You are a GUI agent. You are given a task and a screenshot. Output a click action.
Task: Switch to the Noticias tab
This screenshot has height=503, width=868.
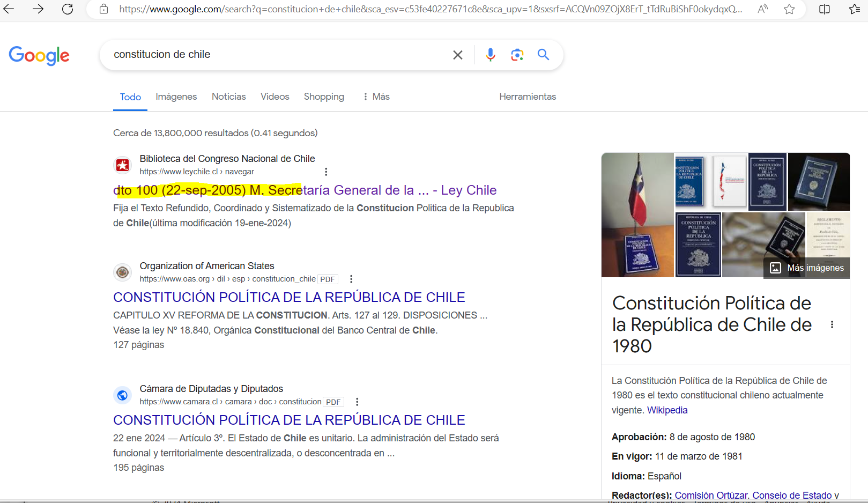click(229, 97)
